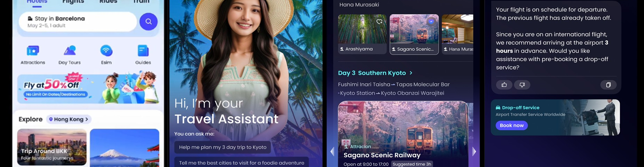The image size is (644, 167).
Task: Switch to the Flights tab
Action: click(73, 2)
